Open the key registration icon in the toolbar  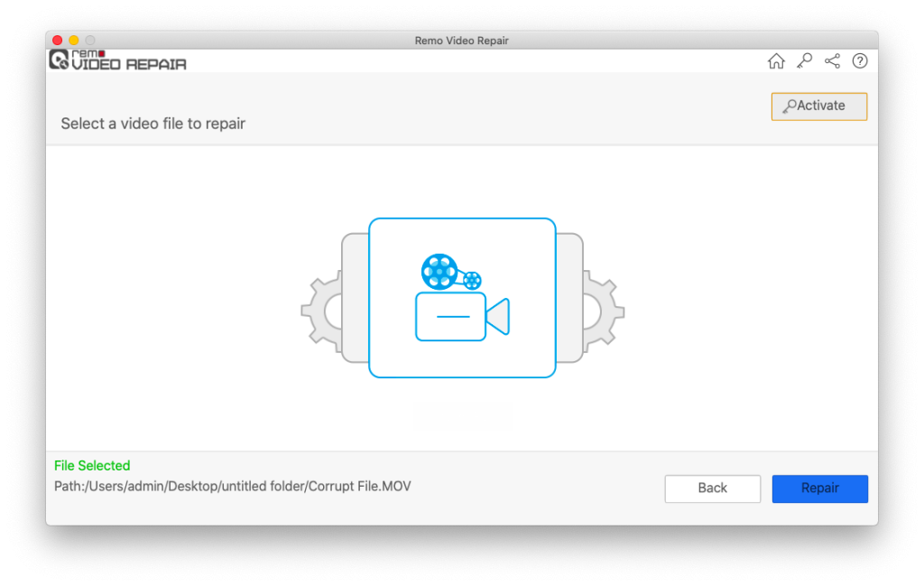pyautogui.click(x=804, y=60)
